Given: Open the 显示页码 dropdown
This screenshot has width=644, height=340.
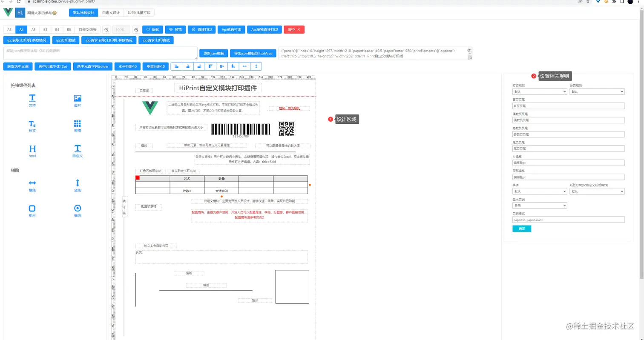Looking at the screenshot, I should point(540,206).
